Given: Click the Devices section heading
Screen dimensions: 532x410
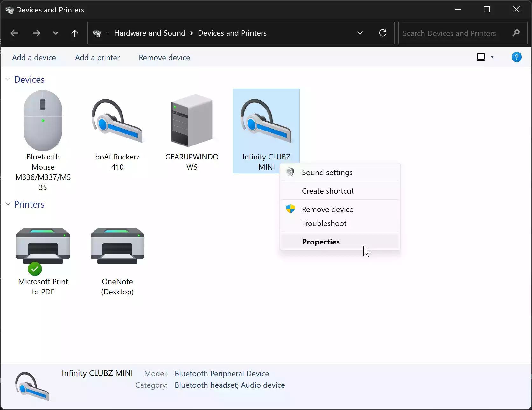Looking at the screenshot, I should coord(29,80).
